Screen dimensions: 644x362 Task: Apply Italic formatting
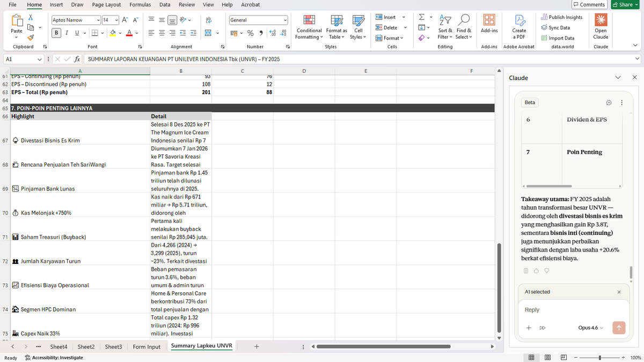(67, 33)
